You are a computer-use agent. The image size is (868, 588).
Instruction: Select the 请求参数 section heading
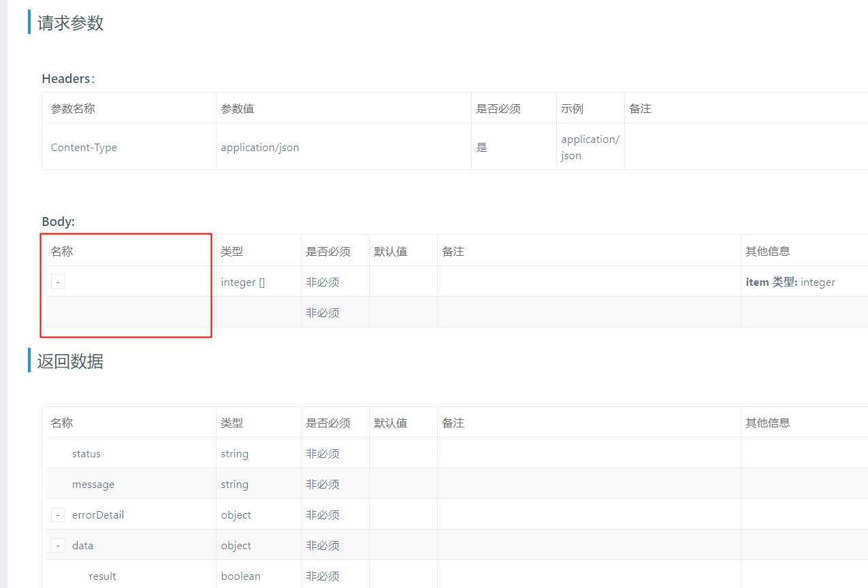pyautogui.click(x=69, y=22)
